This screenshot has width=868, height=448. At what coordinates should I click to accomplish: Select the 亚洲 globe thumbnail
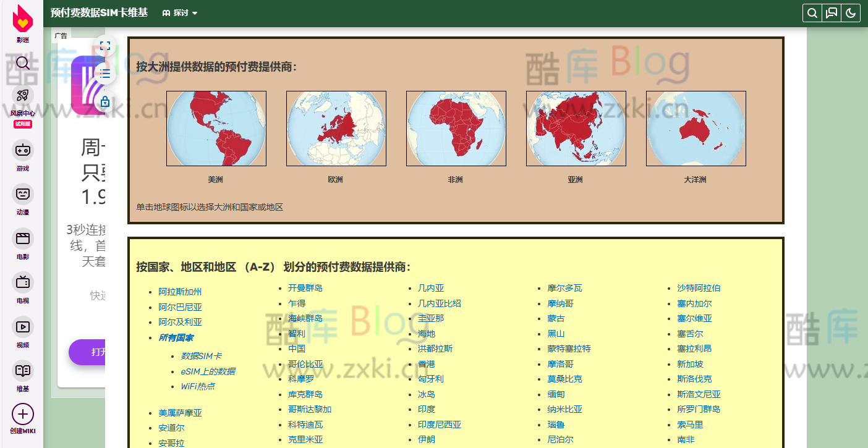coord(576,128)
